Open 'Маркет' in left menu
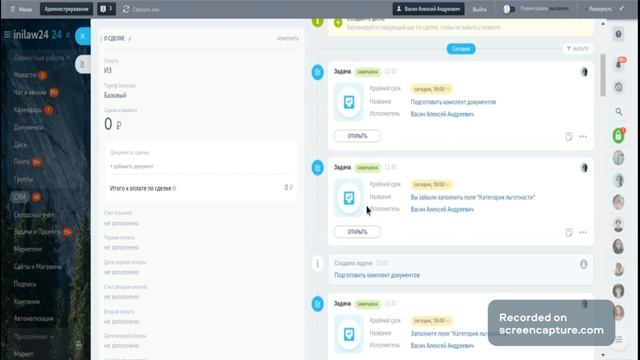Viewport: 640px width, 360px height. [24, 354]
